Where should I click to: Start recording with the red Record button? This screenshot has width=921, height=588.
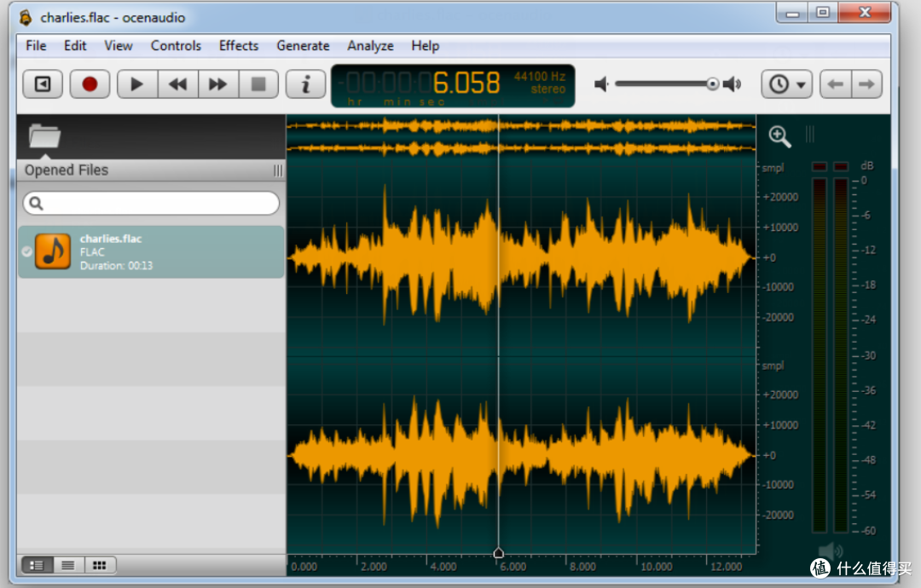pyautogui.click(x=90, y=84)
